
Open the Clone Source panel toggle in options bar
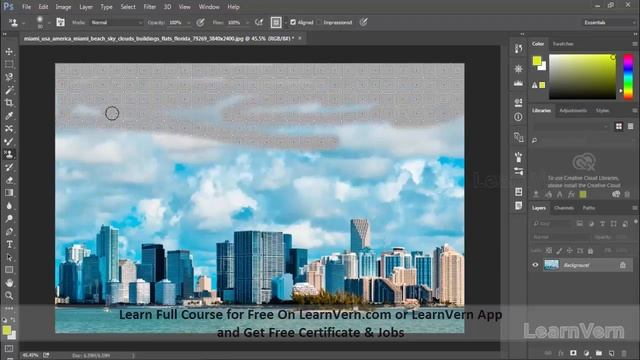[x=60, y=22]
